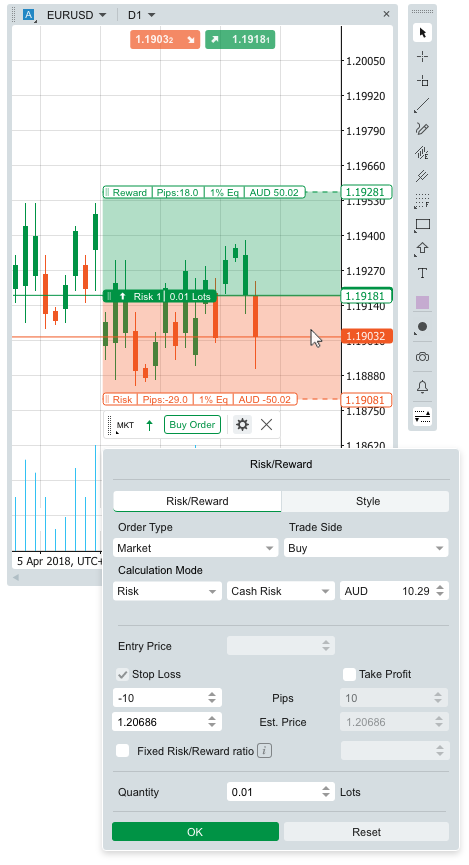Click the green up arrow beside MKT
This screenshot has width=469, height=865.
(150, 425)
